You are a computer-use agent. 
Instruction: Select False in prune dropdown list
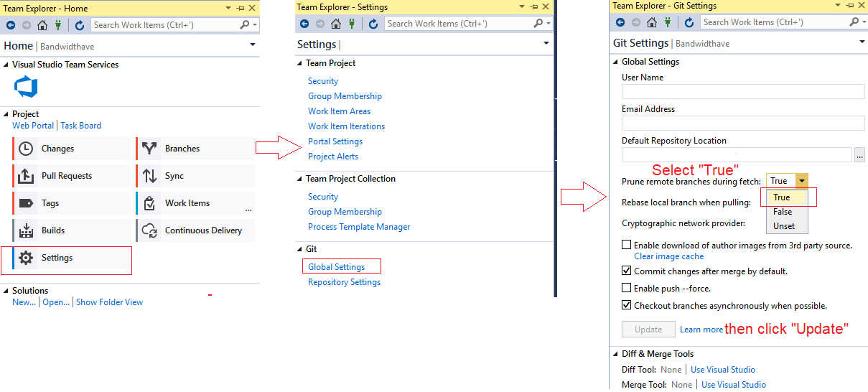coord(788,212)
